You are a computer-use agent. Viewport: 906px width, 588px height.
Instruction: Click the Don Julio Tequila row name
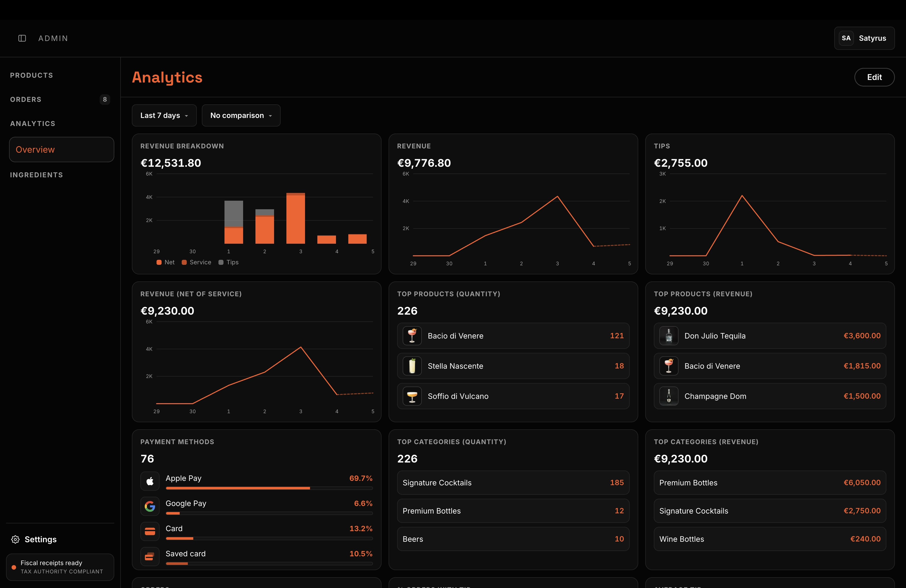tap(715, 336)
